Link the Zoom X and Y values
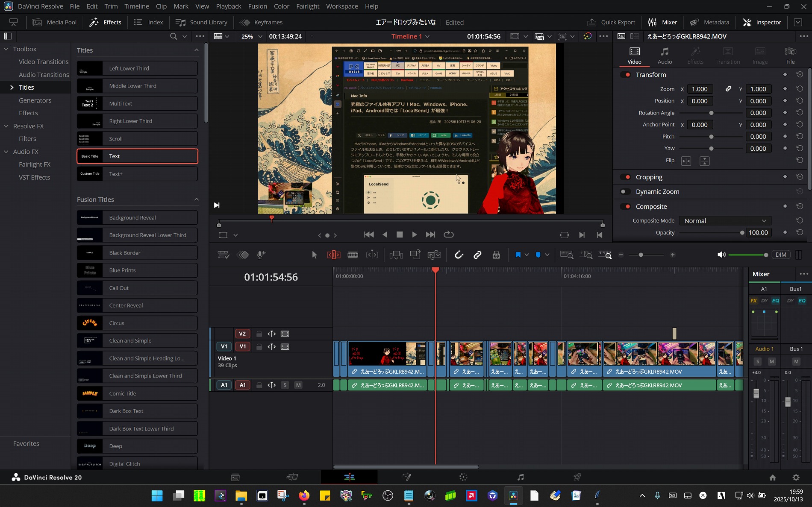This screenshot has height=507, width=812. (x=728, y=89)
